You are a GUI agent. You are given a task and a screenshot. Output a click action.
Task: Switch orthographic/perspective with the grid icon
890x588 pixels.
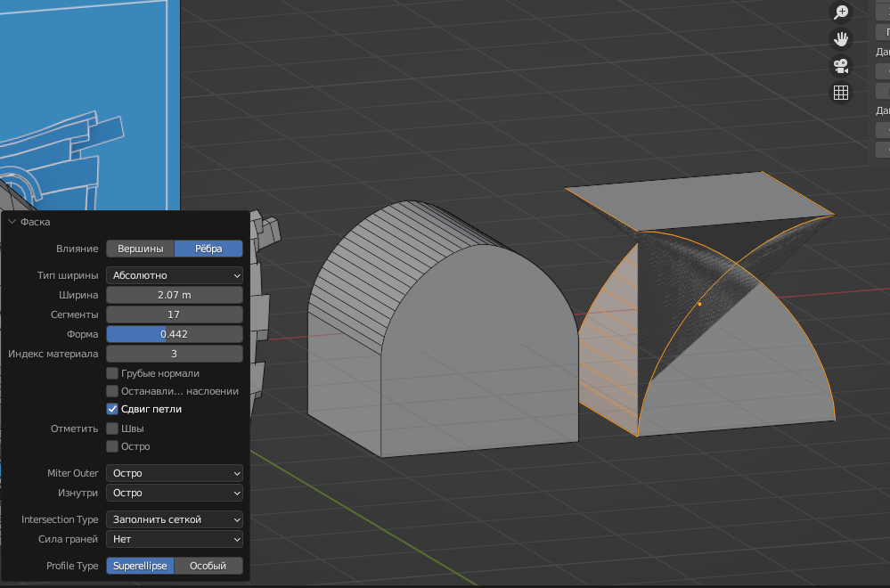[x=840, y=92]
